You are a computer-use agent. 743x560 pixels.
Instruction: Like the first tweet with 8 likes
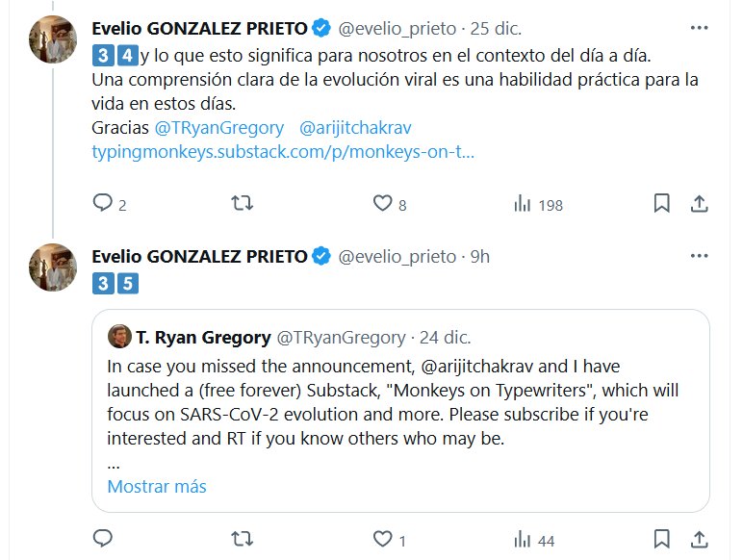[x=382, y=203]
